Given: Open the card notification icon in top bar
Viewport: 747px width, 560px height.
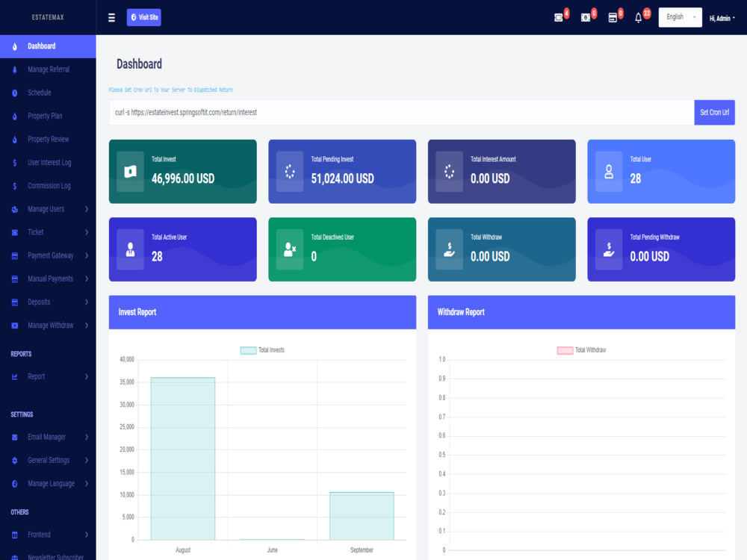Looking at the screenshot, I should point(613,18).
